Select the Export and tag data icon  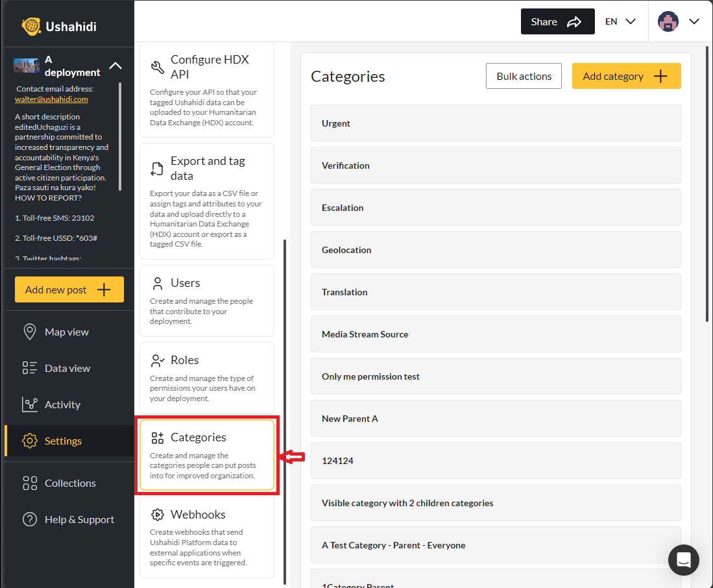coord(156,167)
